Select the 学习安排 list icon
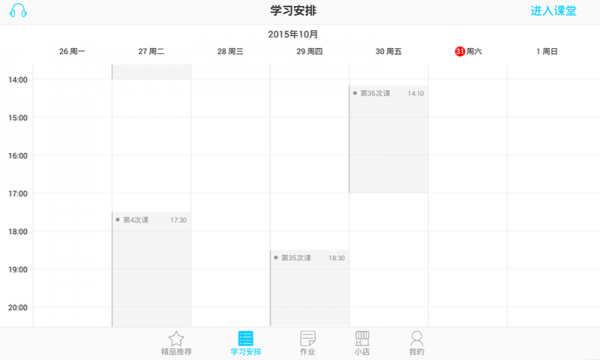This screenshot has width=600, height=360. click(x=246, y=339)
